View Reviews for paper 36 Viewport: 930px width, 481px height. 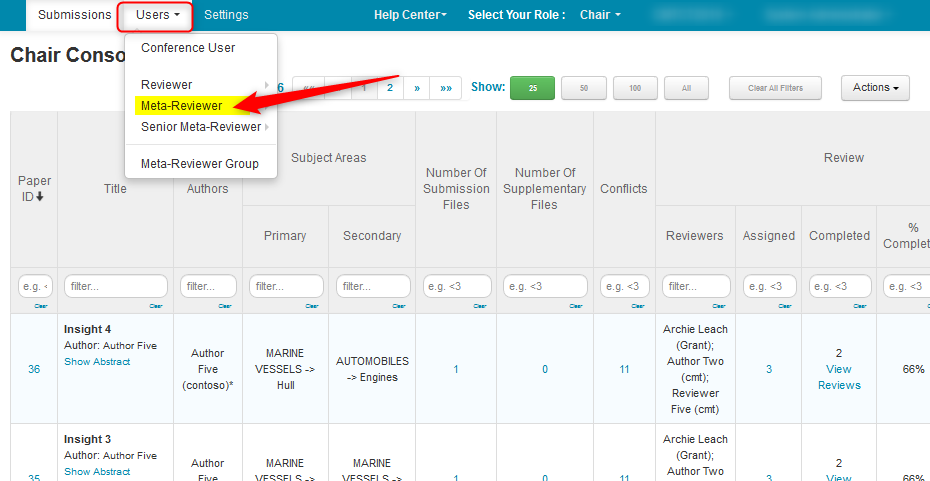pos(839,377)
